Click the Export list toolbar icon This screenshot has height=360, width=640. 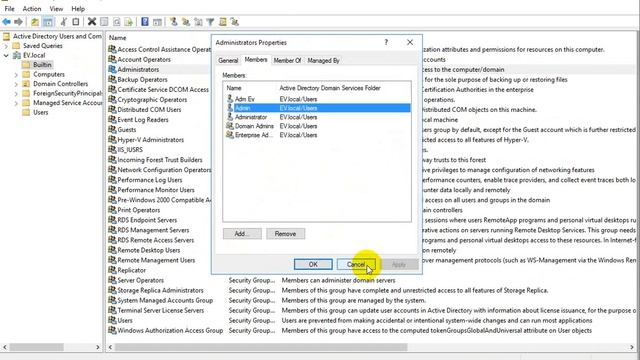pos(129,22)
